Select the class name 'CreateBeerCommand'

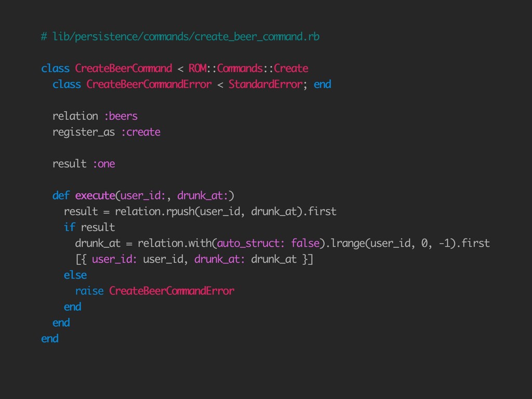click(x=124, y=68)
